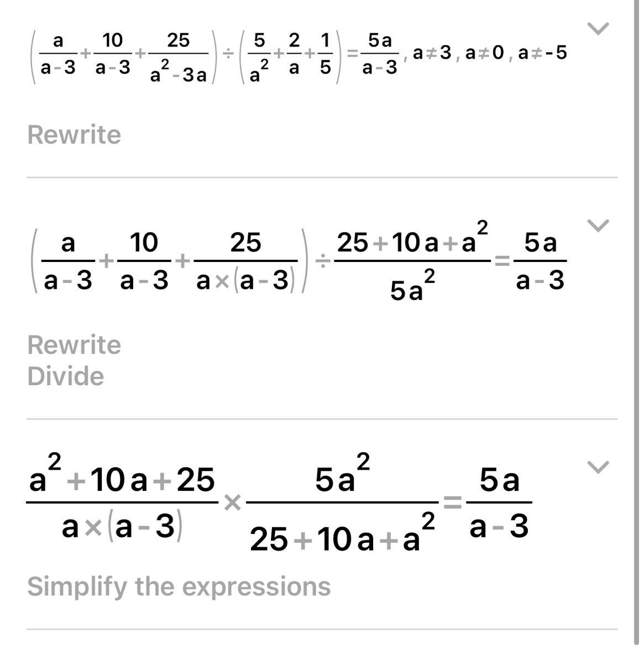Click the multiplication sign in the third step
Image resolution: width=644 pixels, height=645 pixels.
(x=232, y=503)
